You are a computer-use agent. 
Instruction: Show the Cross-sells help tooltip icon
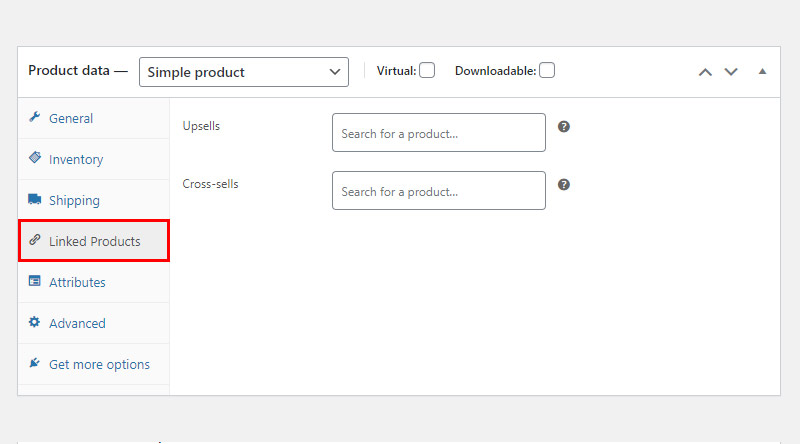[563, 185]
